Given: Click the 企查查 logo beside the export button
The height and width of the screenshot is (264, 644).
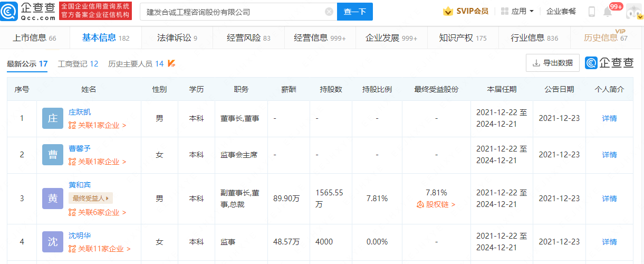Looking at the screenshot, I should (610, 63).
